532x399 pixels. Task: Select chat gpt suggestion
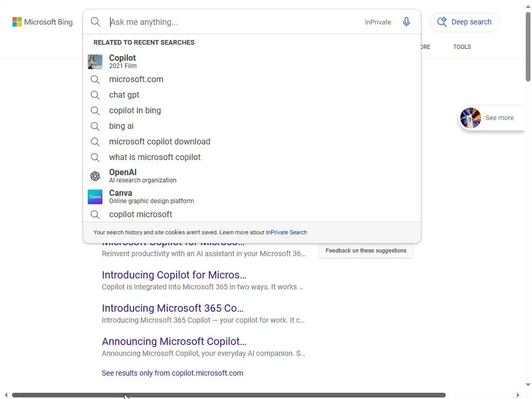[x=252, y=95]
